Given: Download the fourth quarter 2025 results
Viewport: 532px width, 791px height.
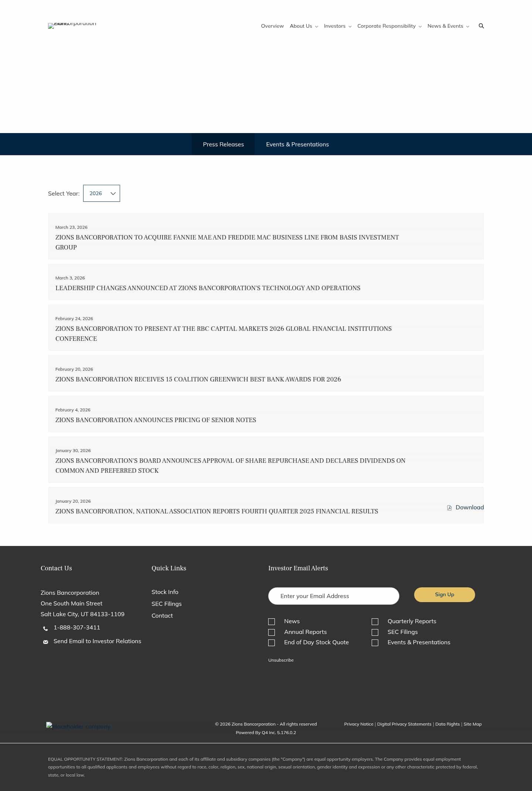Looking at the screenshot, I should click(465, 507).
